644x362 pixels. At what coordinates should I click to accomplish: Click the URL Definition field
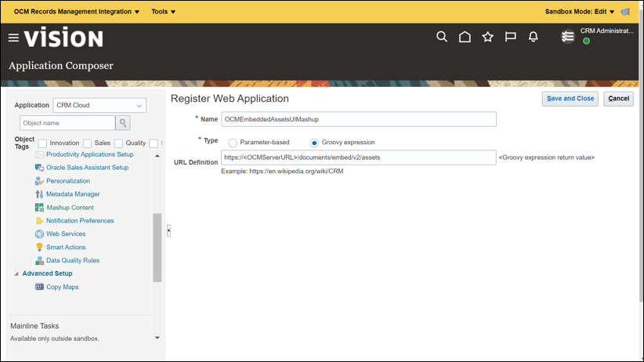(x=359, y=157)
